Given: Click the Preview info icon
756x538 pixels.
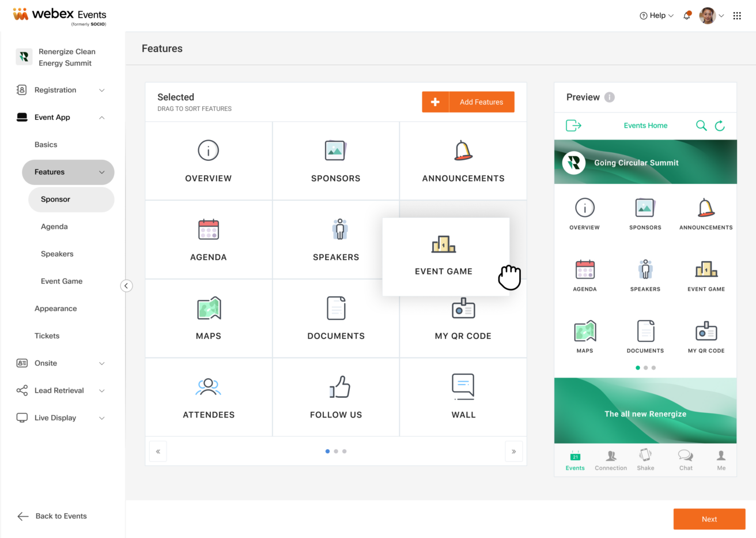Looking at the screenshot, I should click(610, 97).
